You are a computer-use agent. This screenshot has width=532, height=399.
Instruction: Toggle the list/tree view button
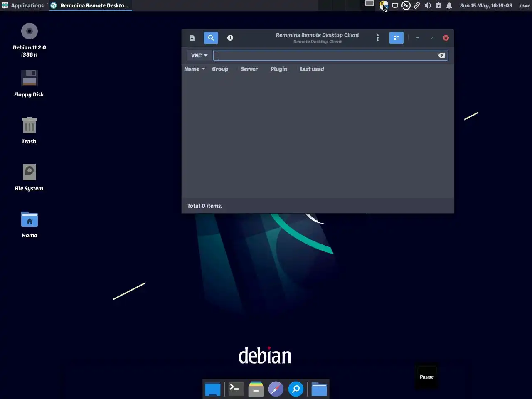(397, 38)
